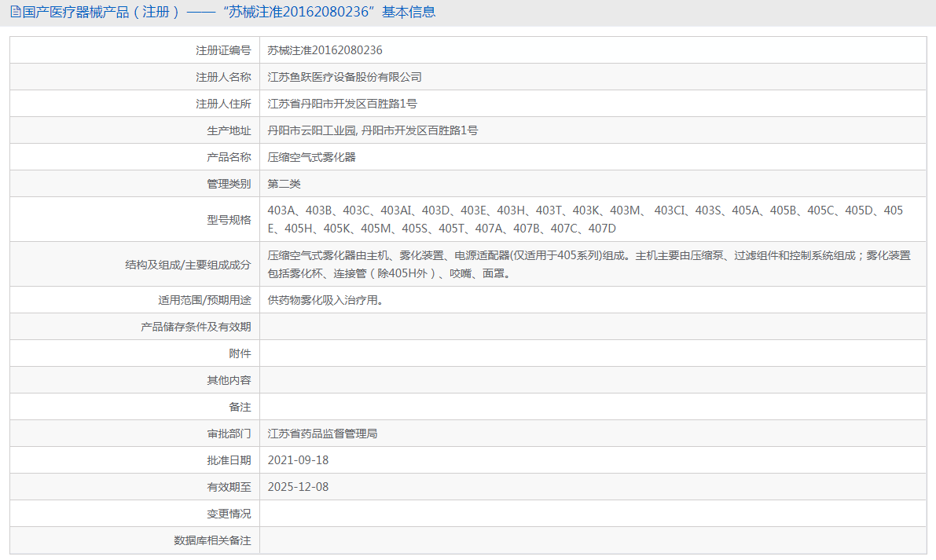Click the 审批部门 label
The image size is (936, 560).
(229, 434)
